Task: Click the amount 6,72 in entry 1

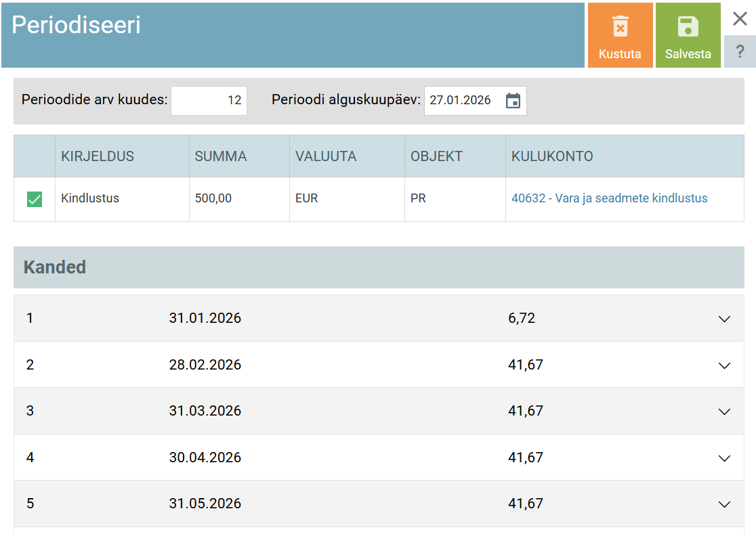Action: click(522, 318)
